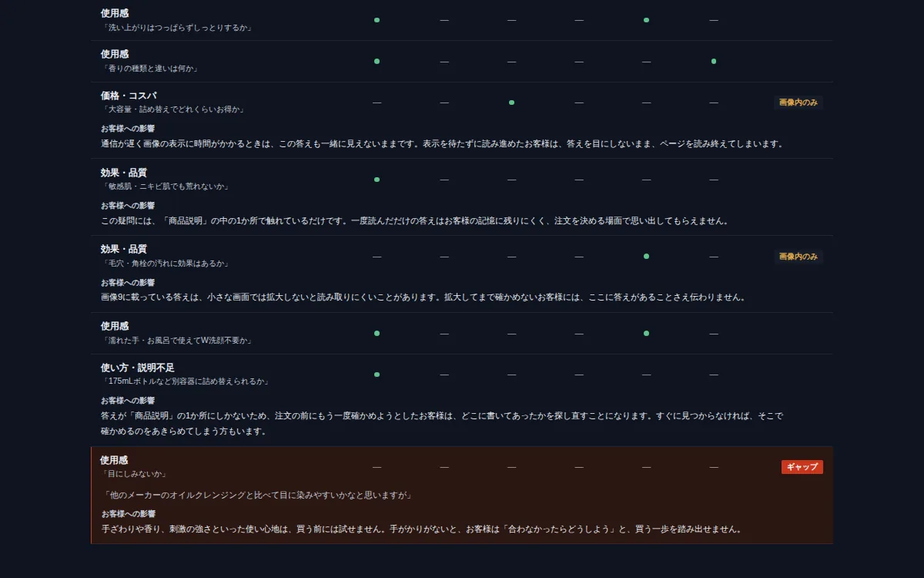Click the impact text starting 手ざわりや香り、刺激の強さ
Image resolution: width=924 pixels, height=578 pixels.
pyautogui.click(x=423, y=529)
